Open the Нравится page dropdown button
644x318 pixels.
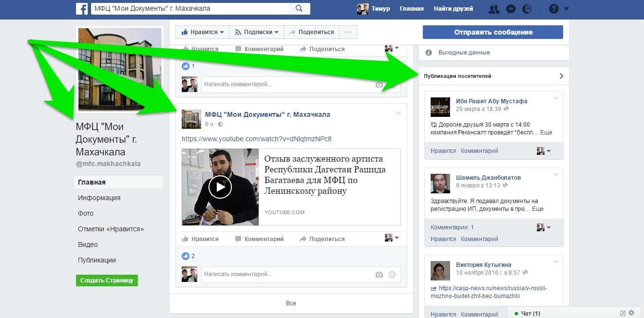(x=203, y=32)
